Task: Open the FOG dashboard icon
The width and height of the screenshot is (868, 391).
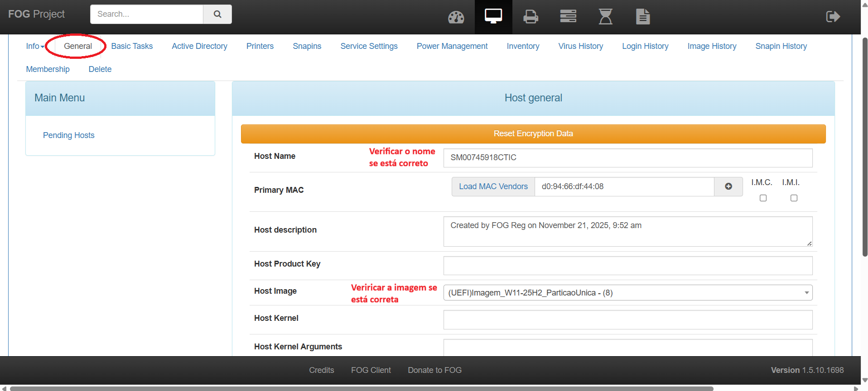Action: 456,17
